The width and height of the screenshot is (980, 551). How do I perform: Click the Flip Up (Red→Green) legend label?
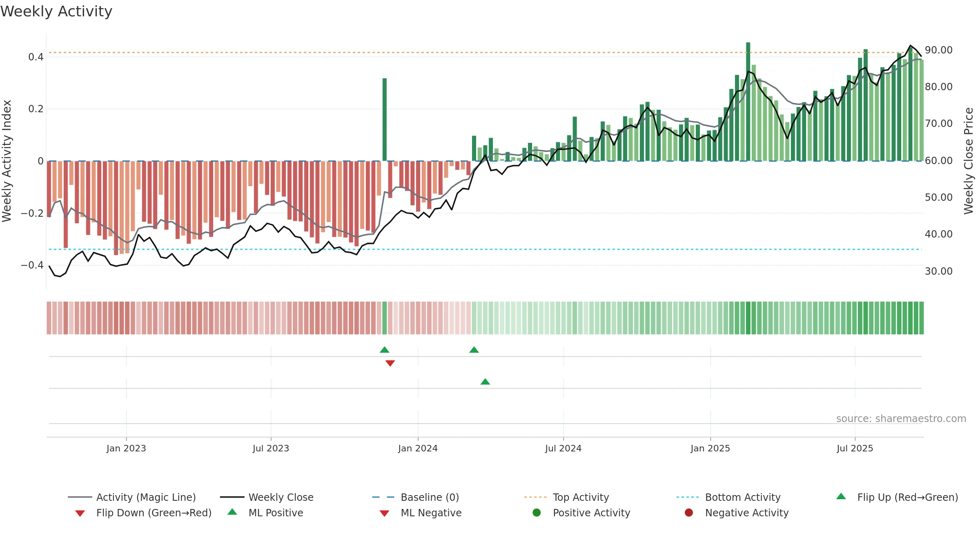pos(908,497)
